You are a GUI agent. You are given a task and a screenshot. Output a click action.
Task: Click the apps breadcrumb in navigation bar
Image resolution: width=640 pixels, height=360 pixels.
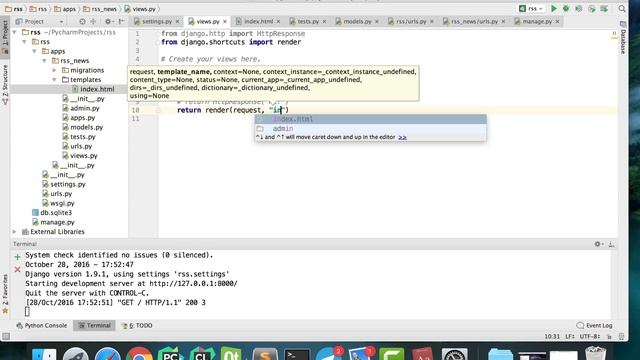pyautogui.click(x=65, y=9)
